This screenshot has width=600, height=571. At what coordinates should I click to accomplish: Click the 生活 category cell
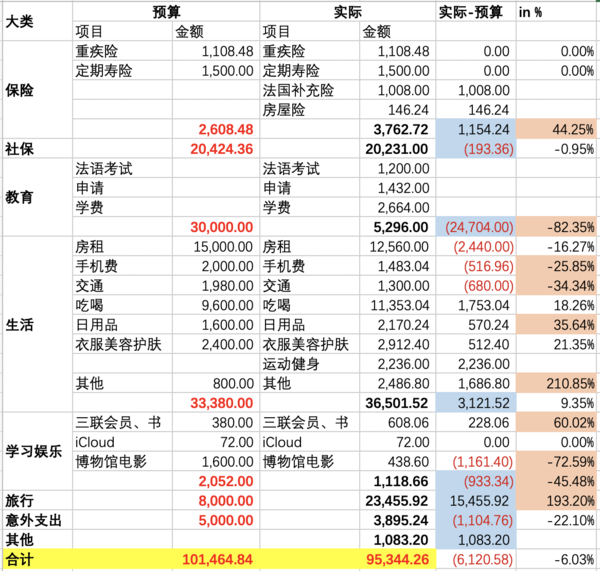[x=38, y=324]
